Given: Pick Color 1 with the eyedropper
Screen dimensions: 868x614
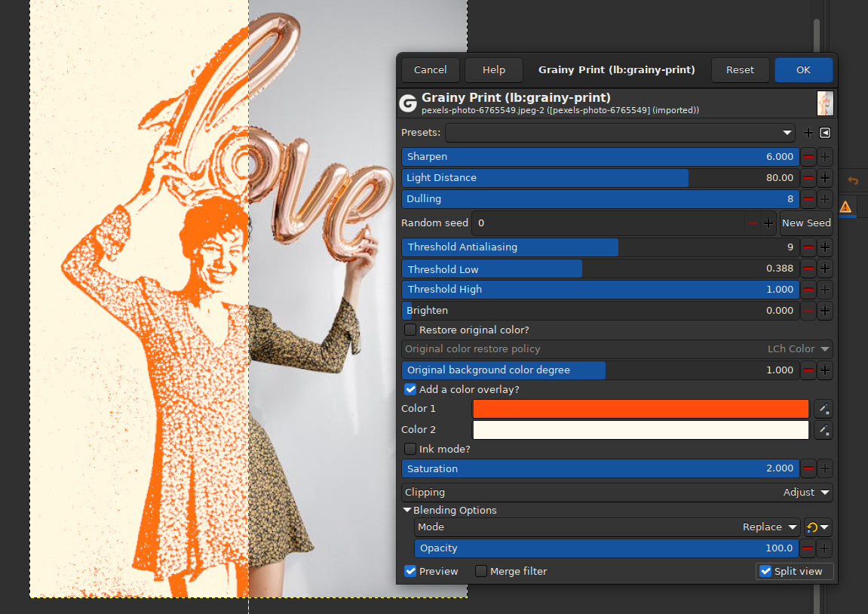Looking at the screenshot, I should click(x=824, y=409).
